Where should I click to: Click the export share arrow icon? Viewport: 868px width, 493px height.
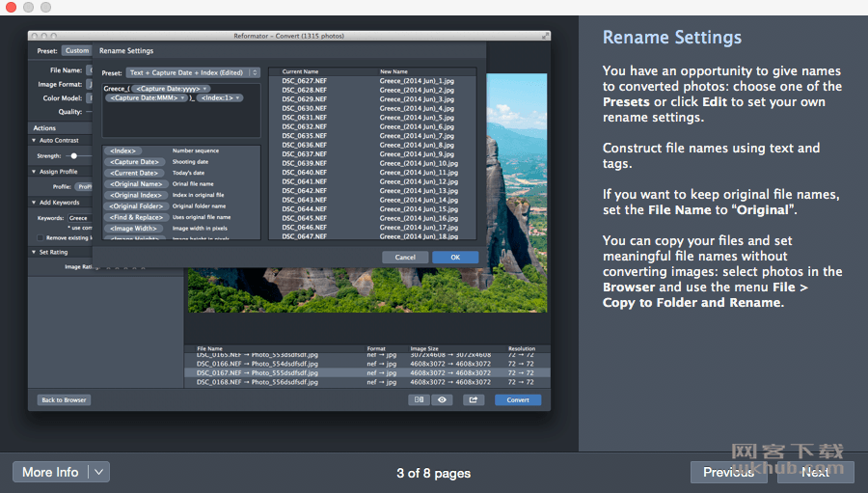tap(474, 399)
